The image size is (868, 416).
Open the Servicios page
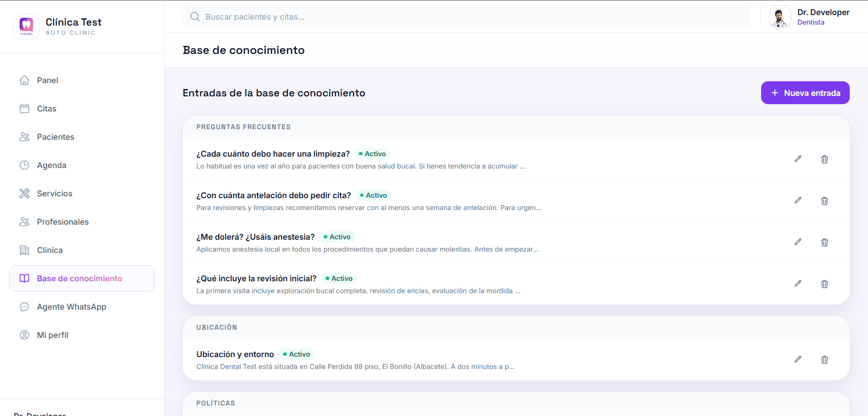pos(82,194)
